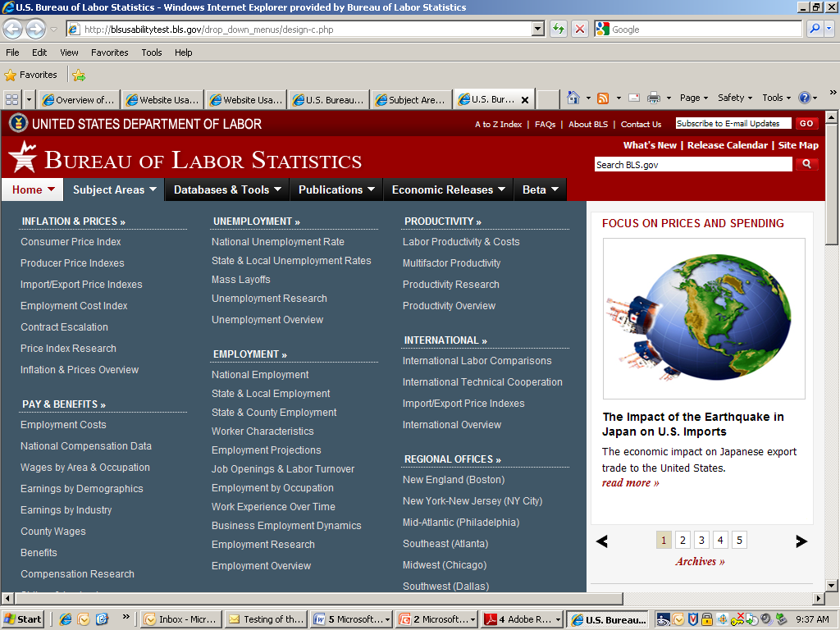Expand the Economic Releases menu

[448, 189]
